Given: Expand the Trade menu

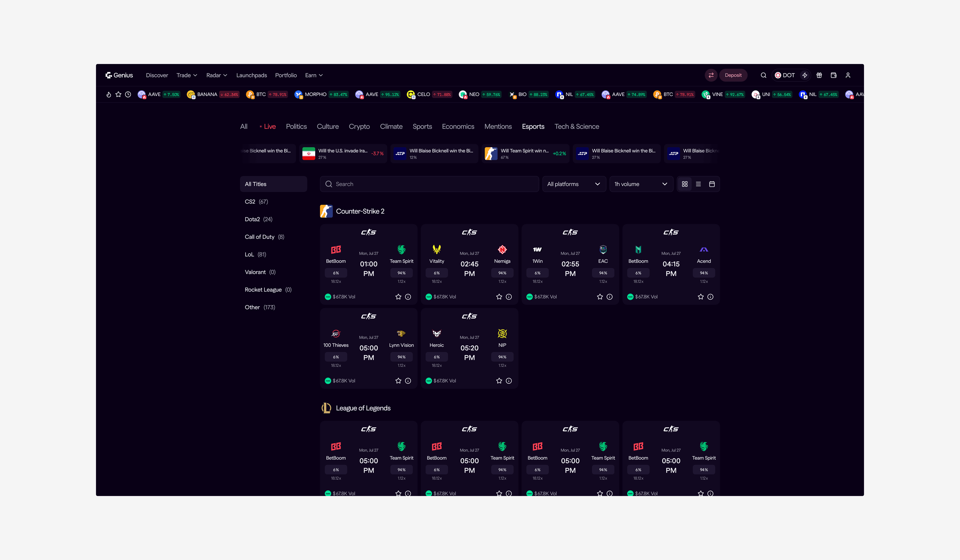Looking at the screenshot, I should click(x=187, y=75).
